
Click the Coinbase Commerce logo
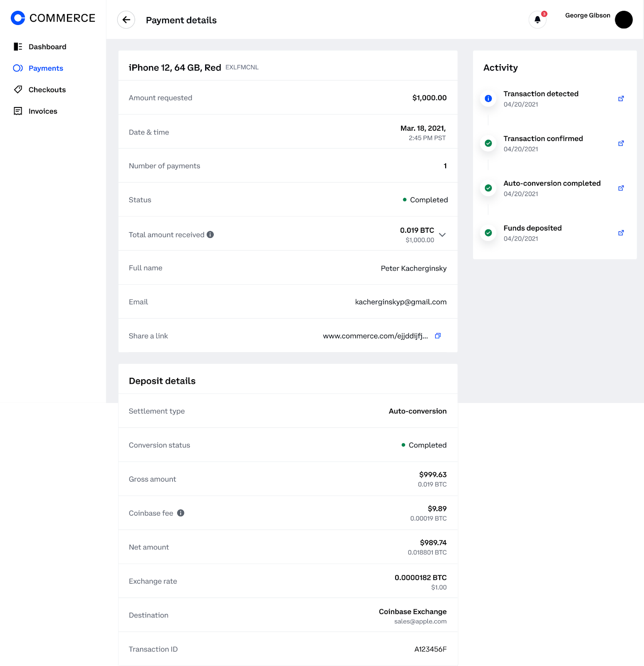[x=53, y=18]
